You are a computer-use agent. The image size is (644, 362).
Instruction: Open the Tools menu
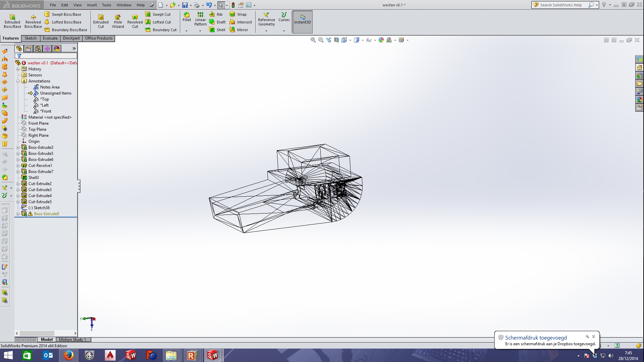(x=107, y=5)
